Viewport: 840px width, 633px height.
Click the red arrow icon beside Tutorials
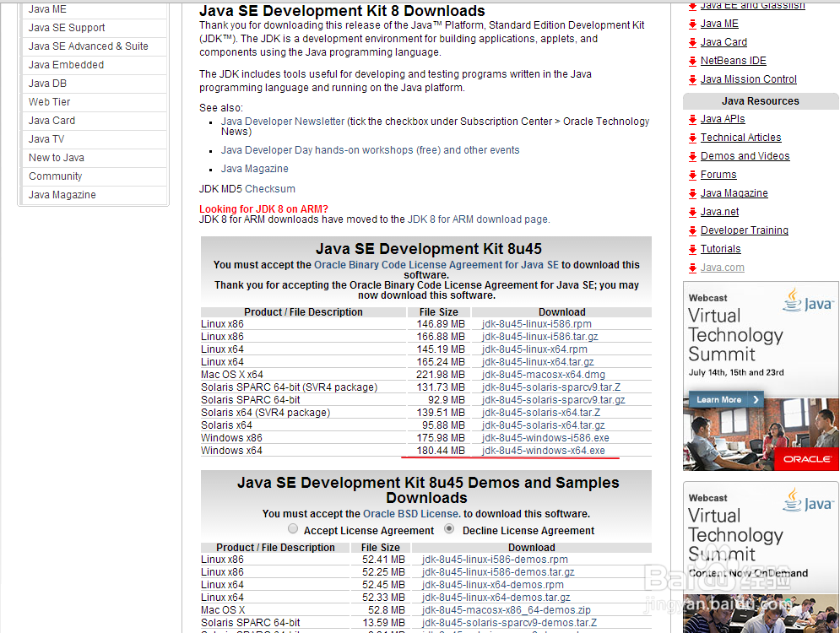(692, 250)
